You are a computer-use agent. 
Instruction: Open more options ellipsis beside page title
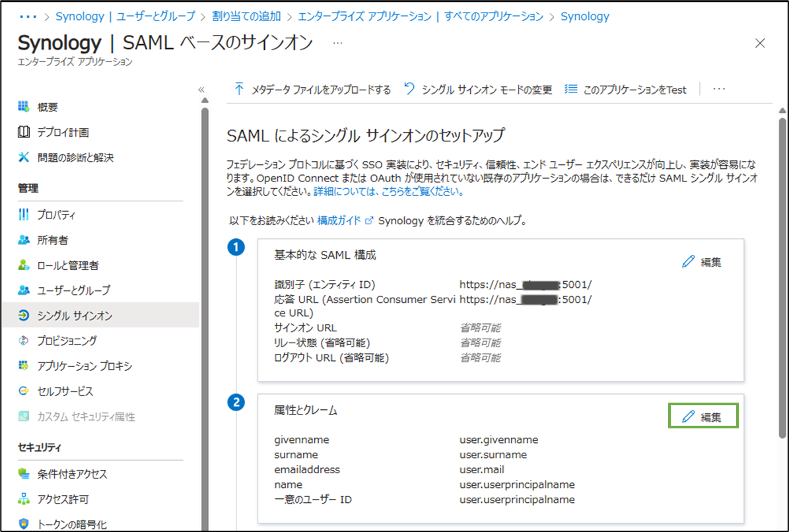coord(337,44)
